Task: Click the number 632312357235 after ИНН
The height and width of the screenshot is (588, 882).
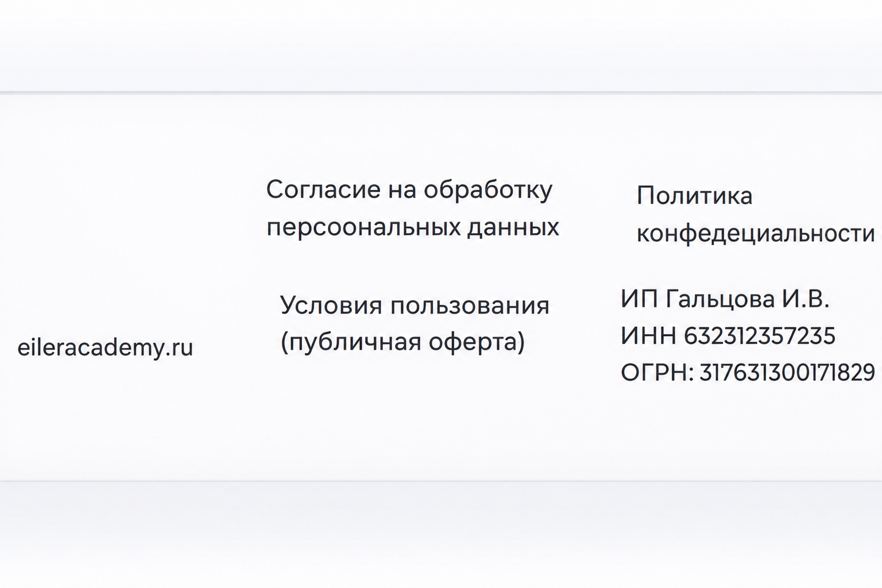Action: click(x=760, y=335)
